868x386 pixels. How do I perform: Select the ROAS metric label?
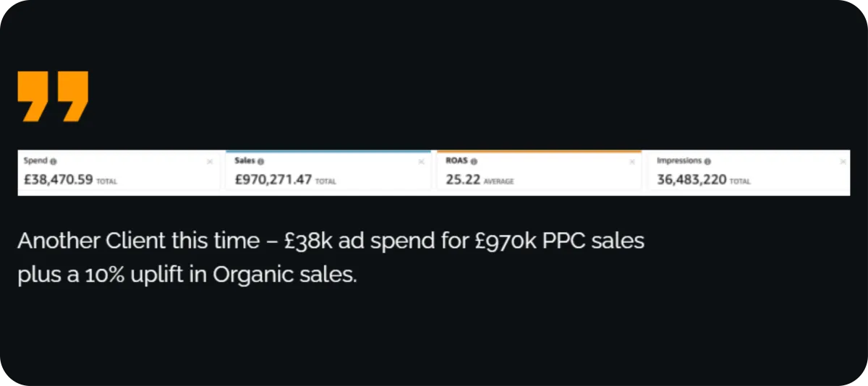pyautogui.click(x=457, y=161)
